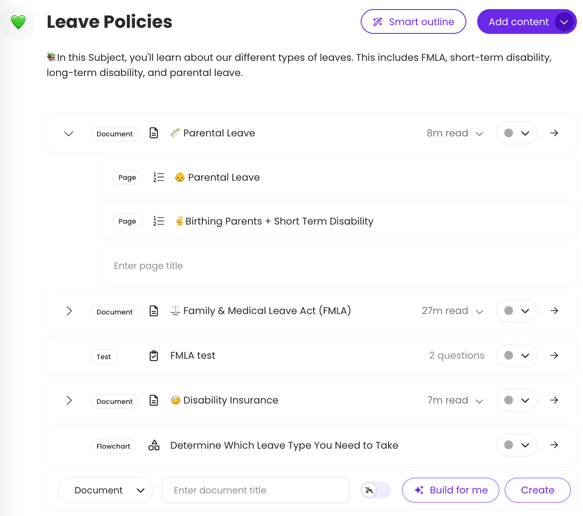Open the Document type dropdown at bottom
This screenshot has height=516, width=583.
point(105,490)
